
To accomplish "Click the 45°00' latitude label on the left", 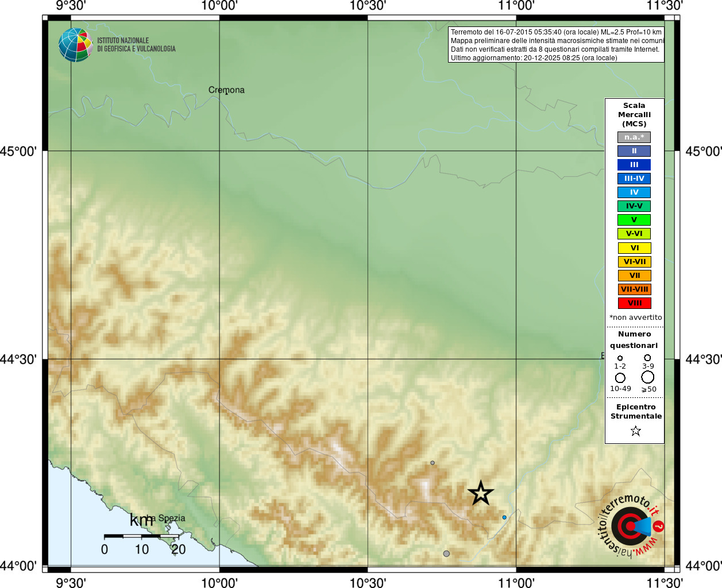I will [x=18, y=152].
